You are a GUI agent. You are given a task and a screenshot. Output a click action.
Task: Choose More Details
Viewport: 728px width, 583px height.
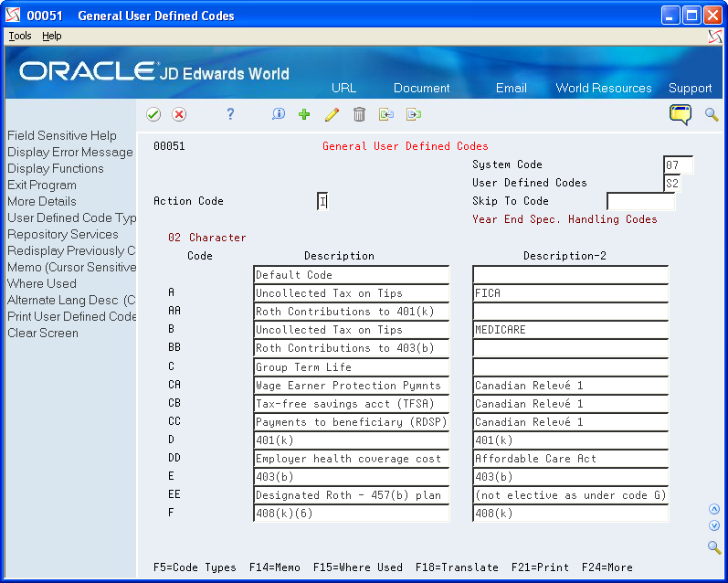tap(42, 202)
